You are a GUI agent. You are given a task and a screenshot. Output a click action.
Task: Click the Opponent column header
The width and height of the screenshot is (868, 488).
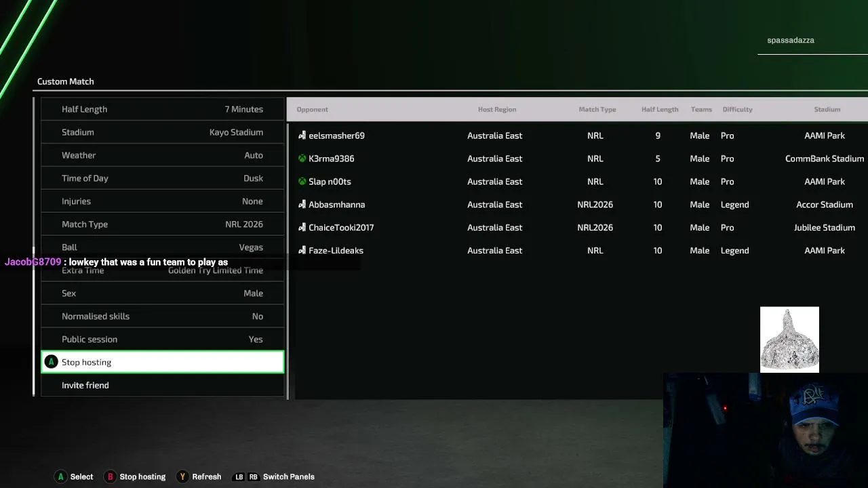pyautogui.click(x=312, y=109)
